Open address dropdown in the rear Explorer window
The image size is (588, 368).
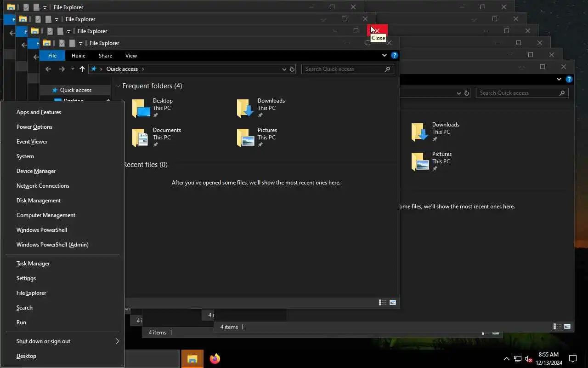(x=459, y=93)
